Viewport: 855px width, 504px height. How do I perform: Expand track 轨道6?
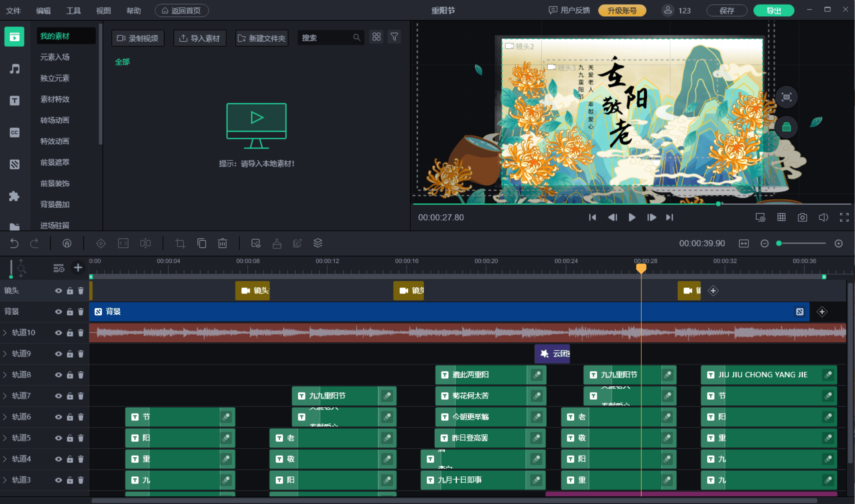pos(5,417)
